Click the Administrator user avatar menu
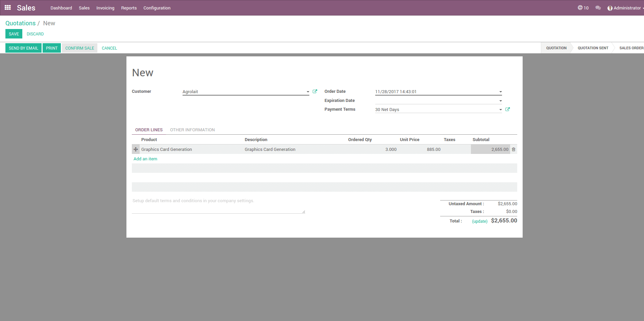 click(625, 8)
